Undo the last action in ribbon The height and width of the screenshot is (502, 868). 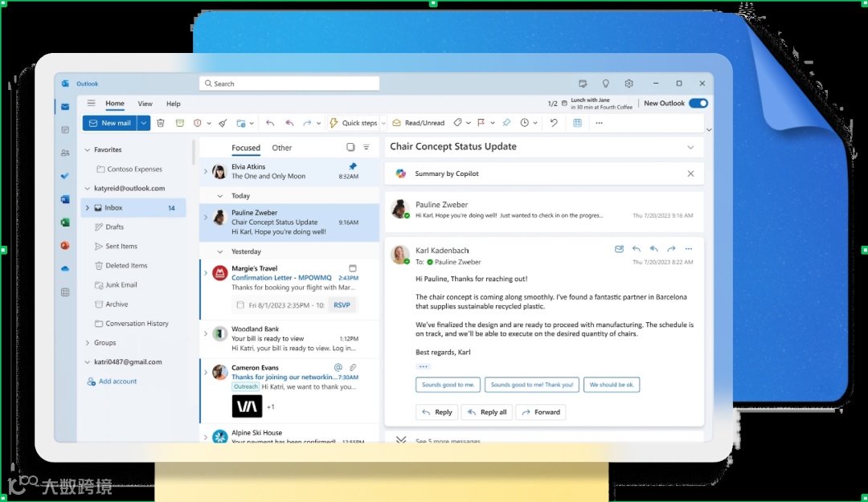554,123
